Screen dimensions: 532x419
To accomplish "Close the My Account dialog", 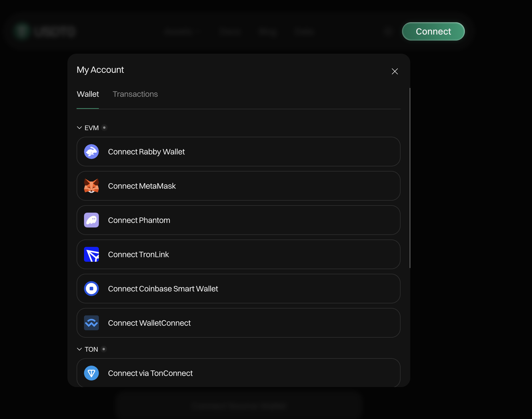I will click(395, 71).
